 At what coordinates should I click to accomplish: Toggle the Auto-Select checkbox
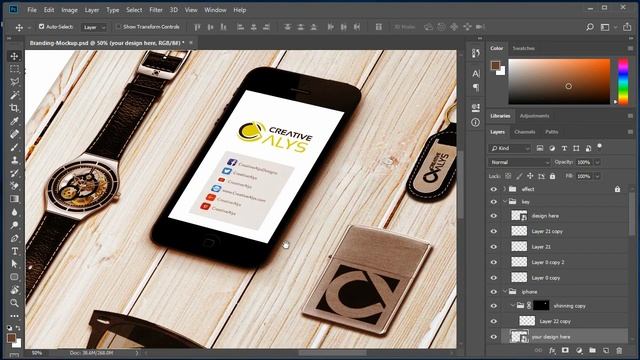coord(41,27)
